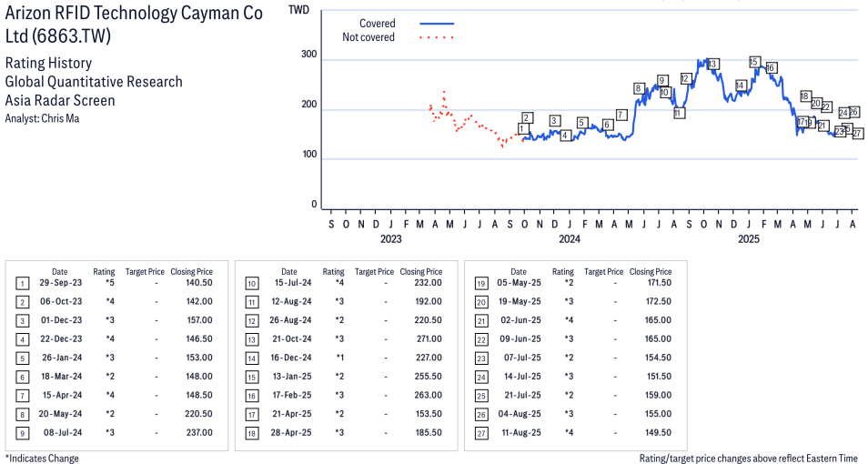Click the 300 y-axis value
The image size is (868, 464).
308,55
